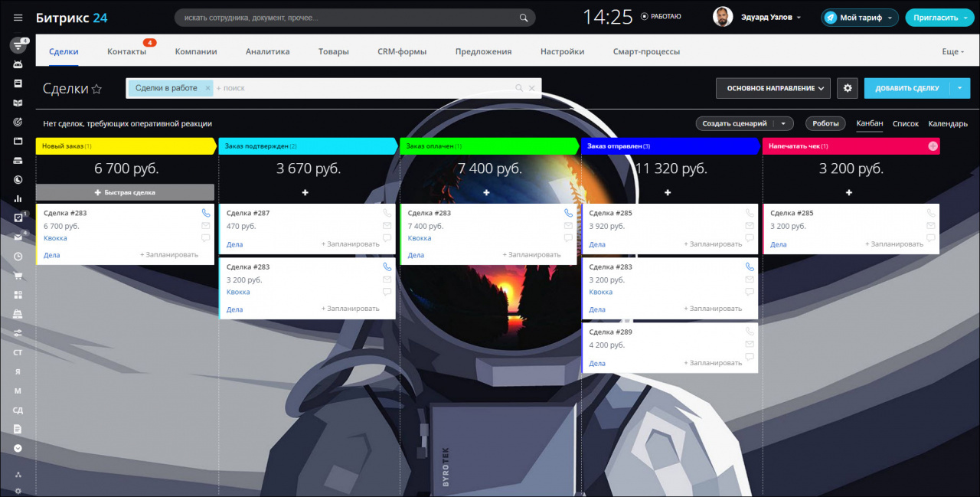This screenshot has height=497, width=980.
Task: Click yellow Новый заказ stage header
Action: tap(126, 146)
